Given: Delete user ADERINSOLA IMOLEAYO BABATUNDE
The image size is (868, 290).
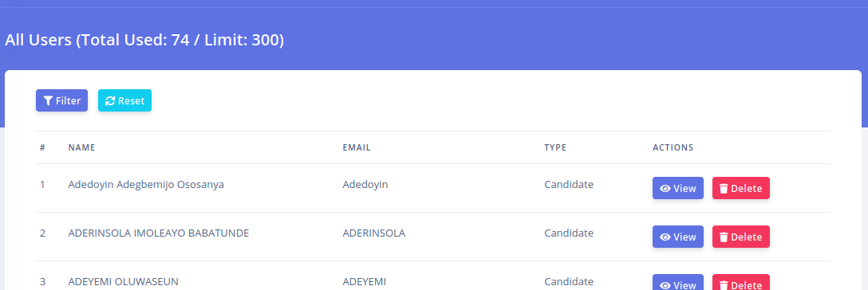Looking at the screenshot, I should (740, 237).
